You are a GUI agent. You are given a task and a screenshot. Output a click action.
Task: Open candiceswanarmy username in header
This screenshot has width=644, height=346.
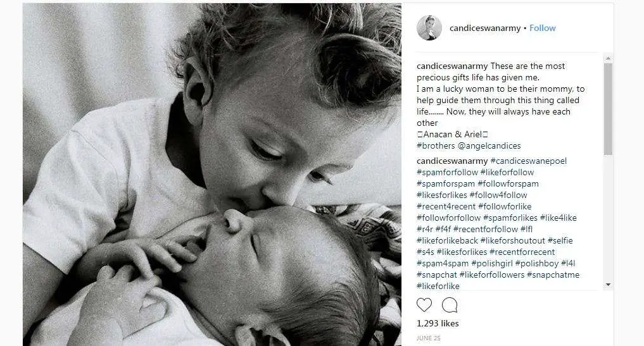click(x=485, y=28)
